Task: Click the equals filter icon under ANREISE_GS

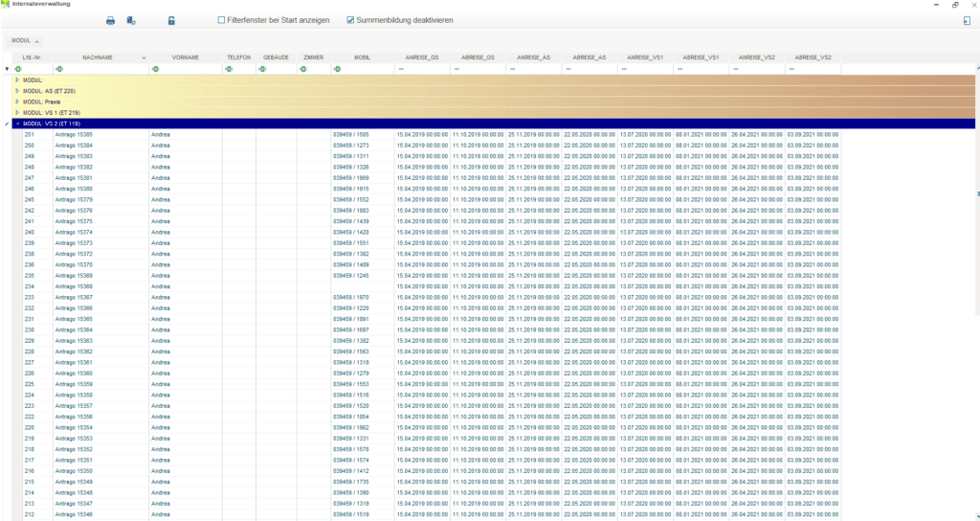Action: [x=401, y=69]
